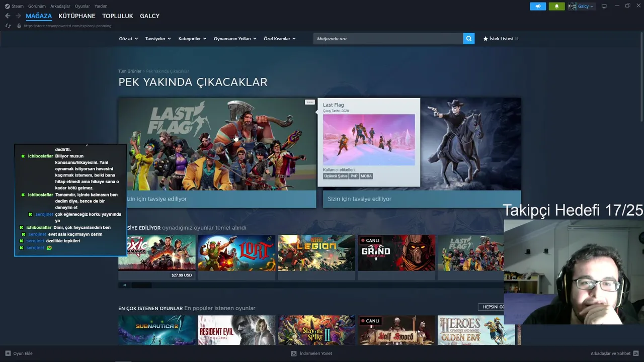Click the last serojinet chat username

35,248
